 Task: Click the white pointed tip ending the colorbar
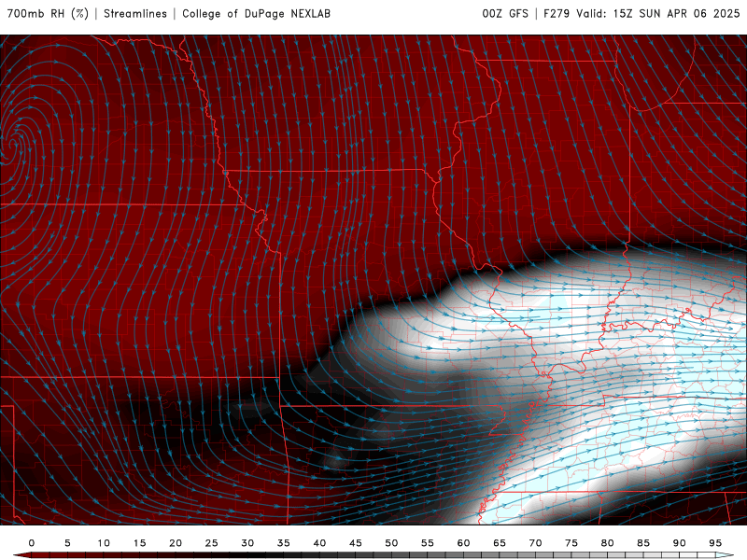point(726,555)
